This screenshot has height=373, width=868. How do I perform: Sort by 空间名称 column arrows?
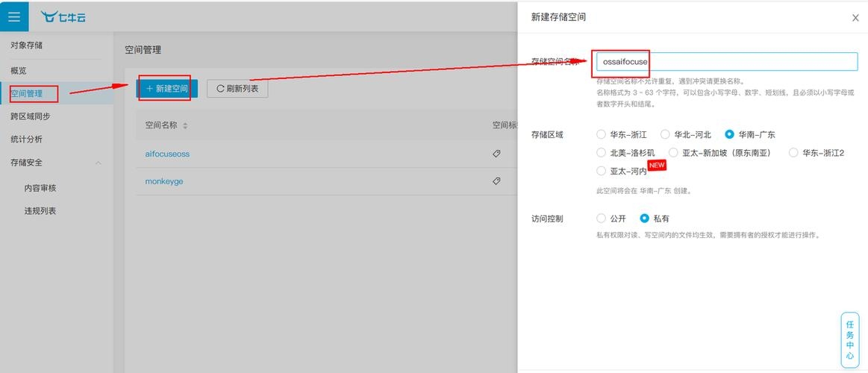(185, 125)
